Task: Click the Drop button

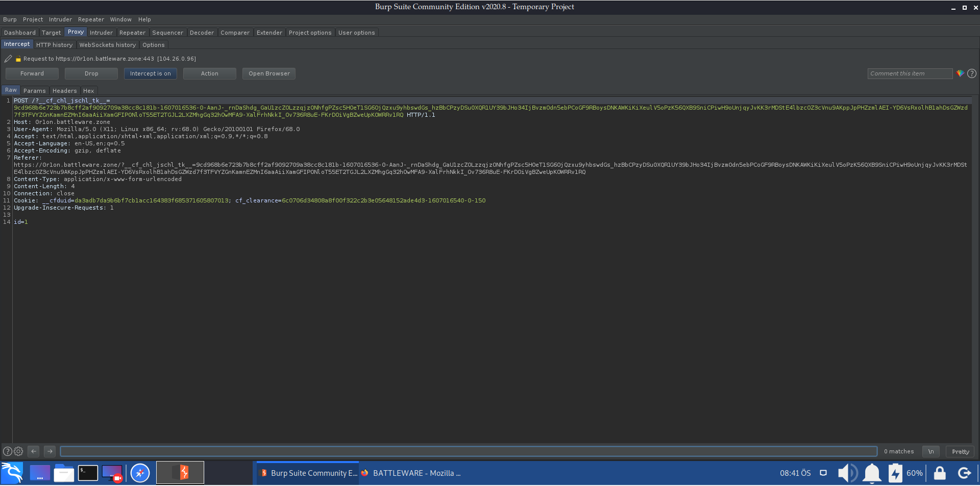Action: [91, 73]
